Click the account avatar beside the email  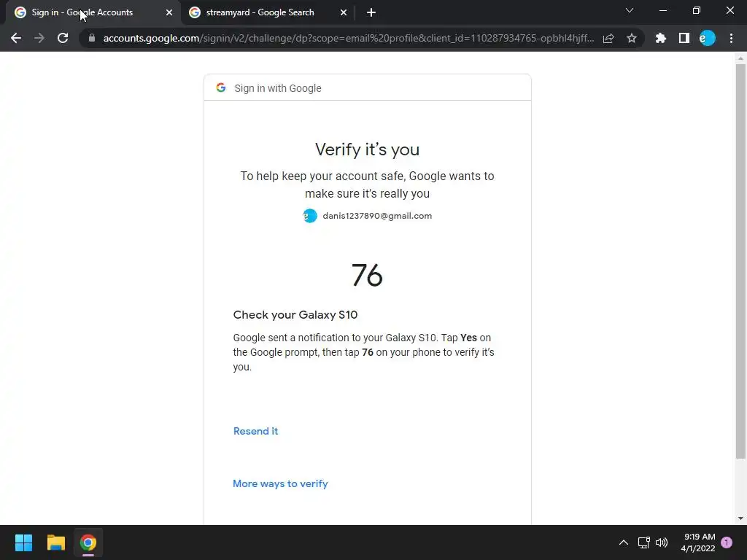point(310,216)
